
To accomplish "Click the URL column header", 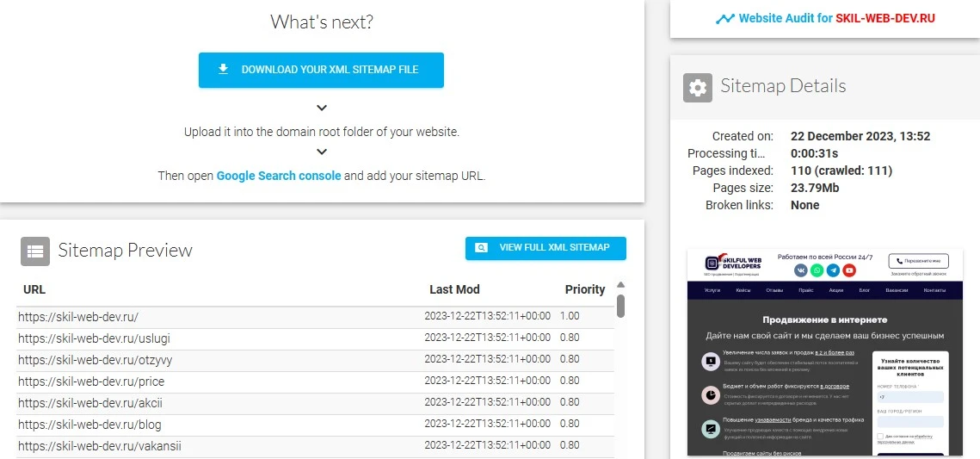I will click(34, 289).
